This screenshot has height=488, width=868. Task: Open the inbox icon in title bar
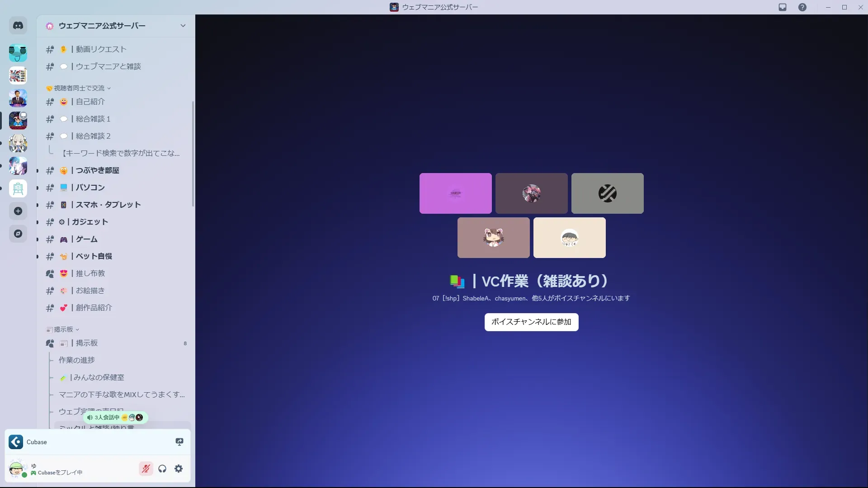(783, 7)
